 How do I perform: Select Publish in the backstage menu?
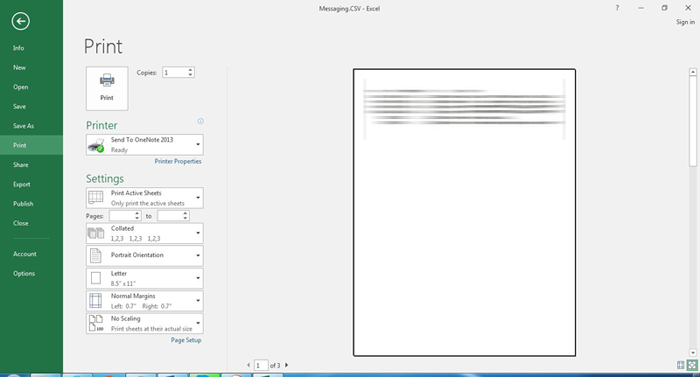point(31,204)
